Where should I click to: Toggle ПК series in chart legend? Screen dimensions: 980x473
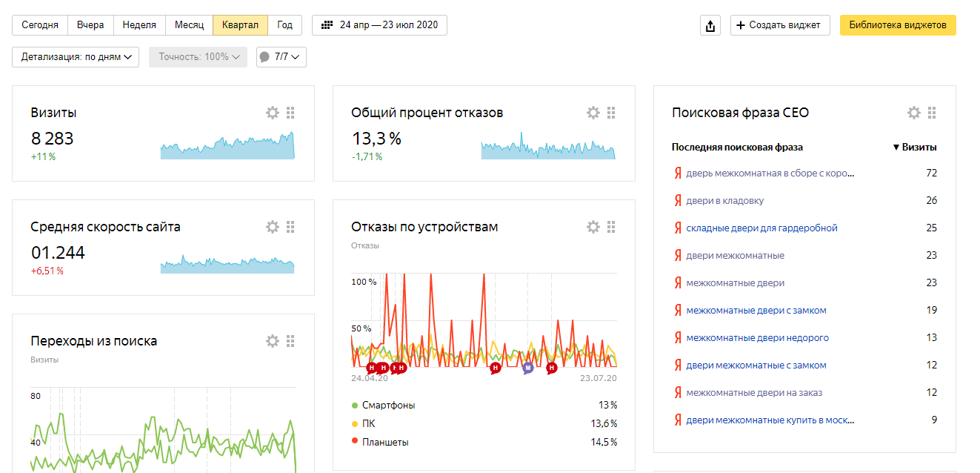tap(368, 424)
